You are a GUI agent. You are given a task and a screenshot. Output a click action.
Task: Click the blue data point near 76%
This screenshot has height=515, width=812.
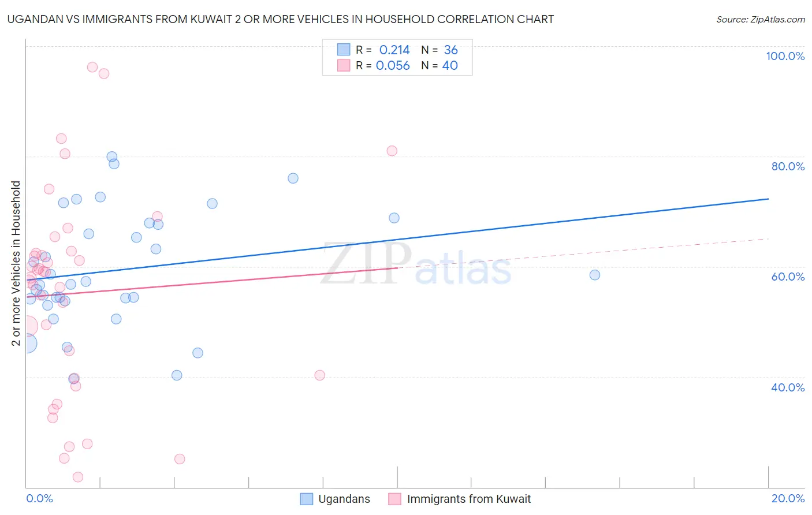tap(293, 178)
